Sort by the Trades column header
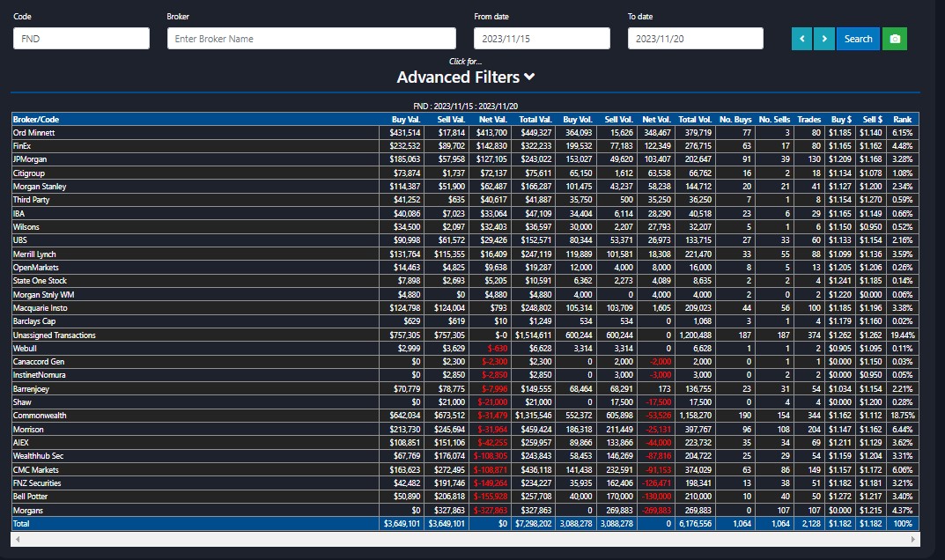 click(x=808, y=120)
